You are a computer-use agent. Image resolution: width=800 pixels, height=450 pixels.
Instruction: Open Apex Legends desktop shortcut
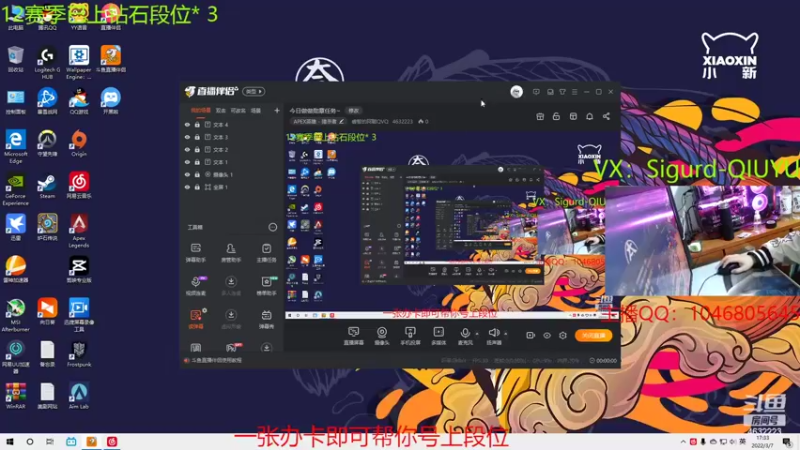tap(79, 231)
